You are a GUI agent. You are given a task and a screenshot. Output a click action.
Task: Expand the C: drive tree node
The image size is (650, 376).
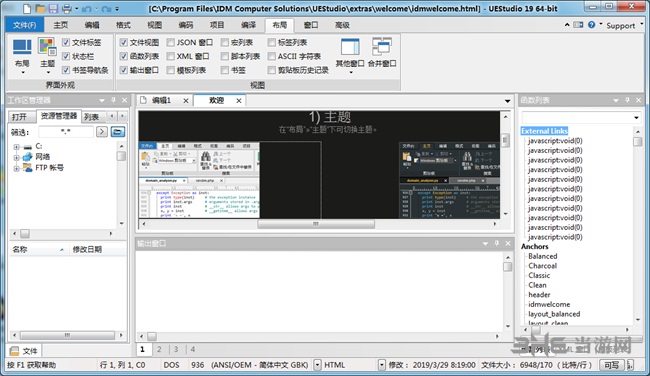click(16, 147)
